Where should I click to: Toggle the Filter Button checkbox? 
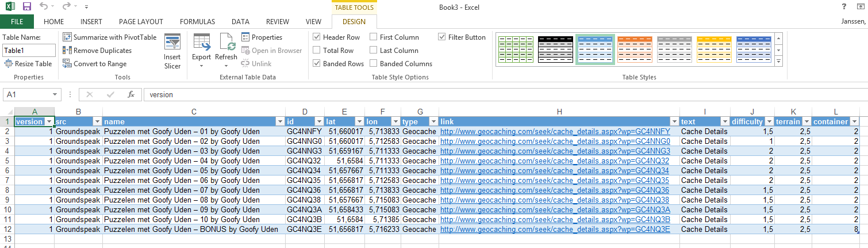441,37
